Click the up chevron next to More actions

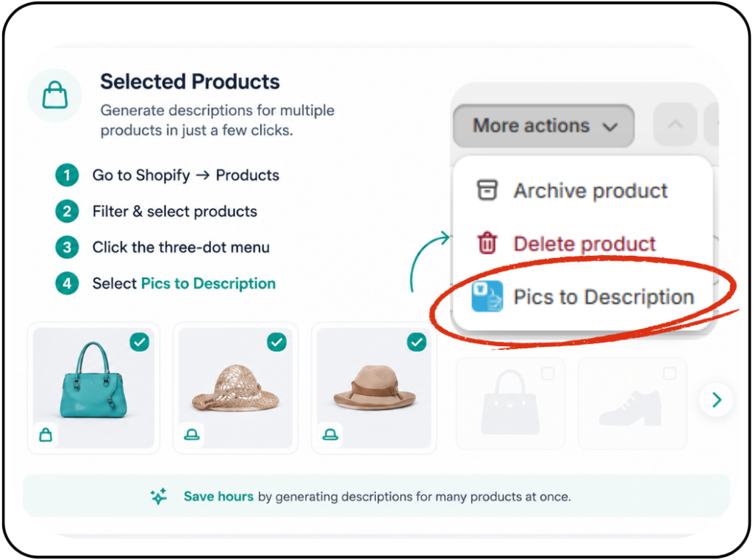(x=675, y=124)
